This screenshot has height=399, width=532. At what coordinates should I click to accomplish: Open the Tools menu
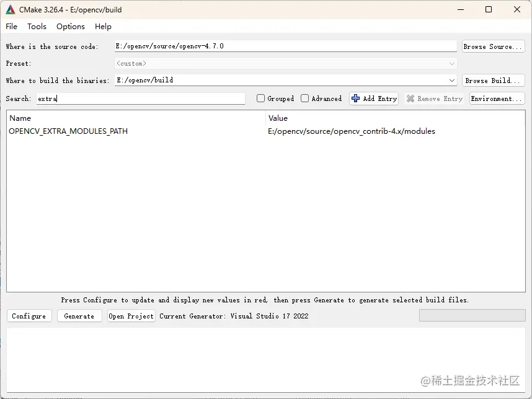pos(37,27)
